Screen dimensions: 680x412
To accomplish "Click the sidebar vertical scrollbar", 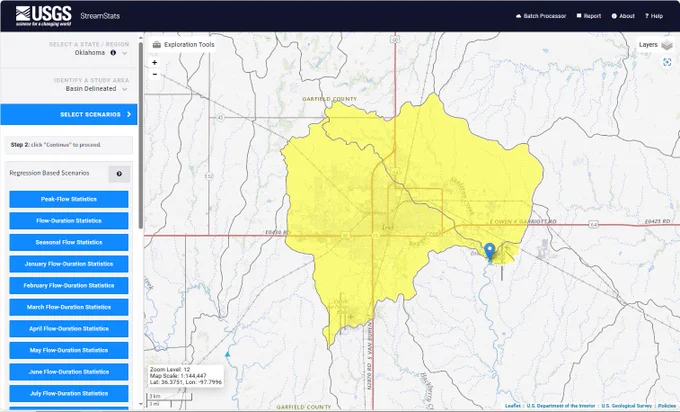I will 141,135.
